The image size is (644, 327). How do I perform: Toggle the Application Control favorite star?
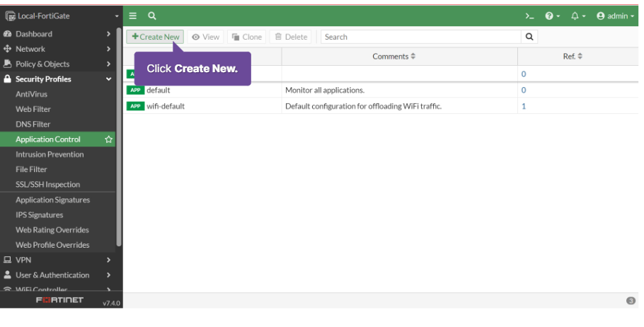point(108,139)
